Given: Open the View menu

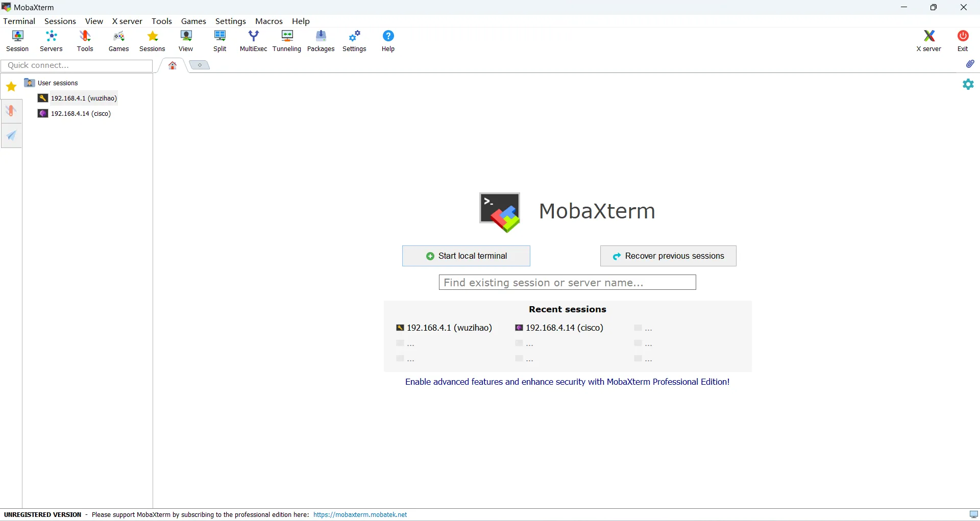Looking at the screenshot, I should [94, 21].
